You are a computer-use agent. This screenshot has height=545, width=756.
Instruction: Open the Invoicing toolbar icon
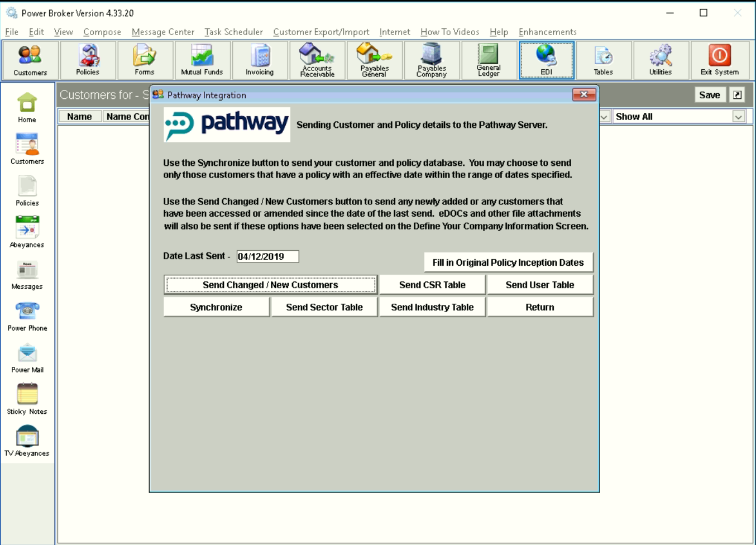tap(259, 60)
